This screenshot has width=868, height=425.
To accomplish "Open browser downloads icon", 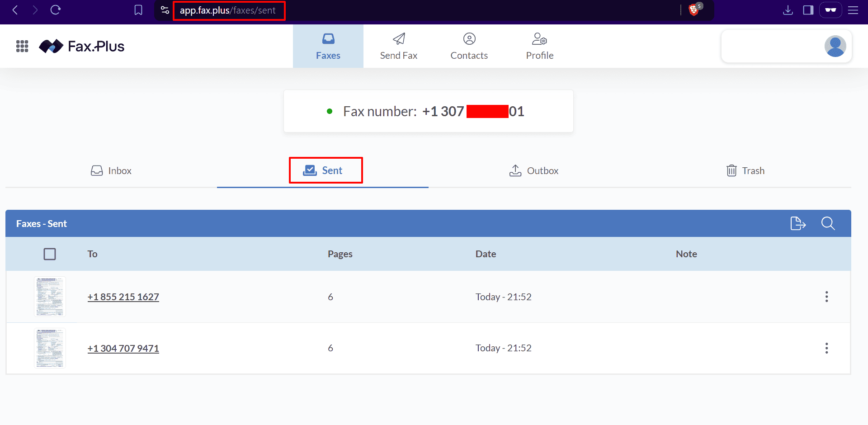I will click(788, 10).
